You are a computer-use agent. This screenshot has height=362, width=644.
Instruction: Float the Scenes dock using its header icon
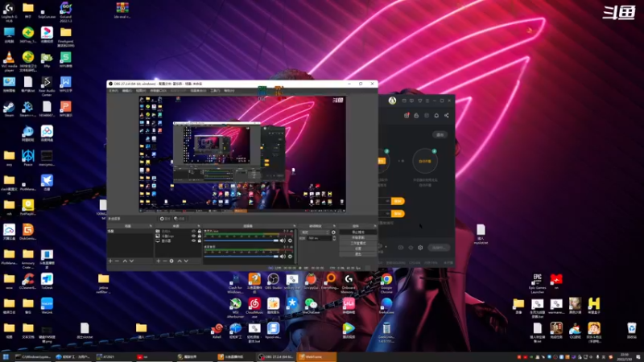point(151,226)
